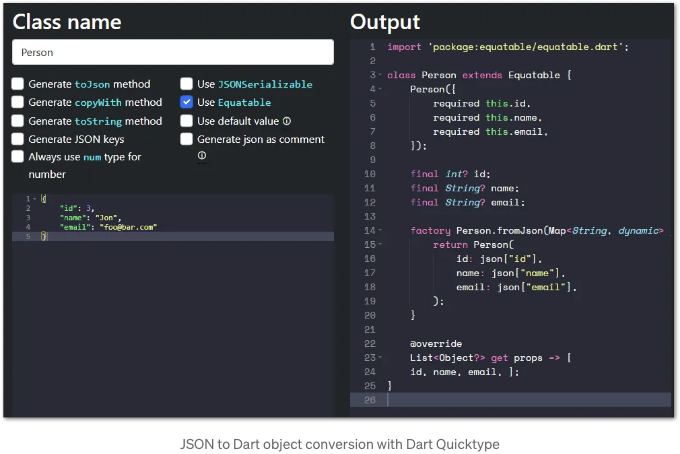Click the "id": 3 line in JSON input
The image size is (680, 454).
point(77,208)
